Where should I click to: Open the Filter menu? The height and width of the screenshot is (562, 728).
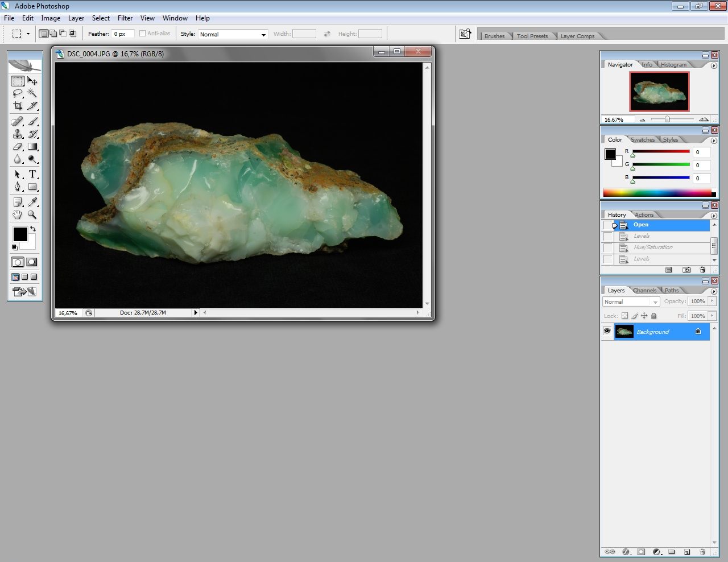coord(125,18)
